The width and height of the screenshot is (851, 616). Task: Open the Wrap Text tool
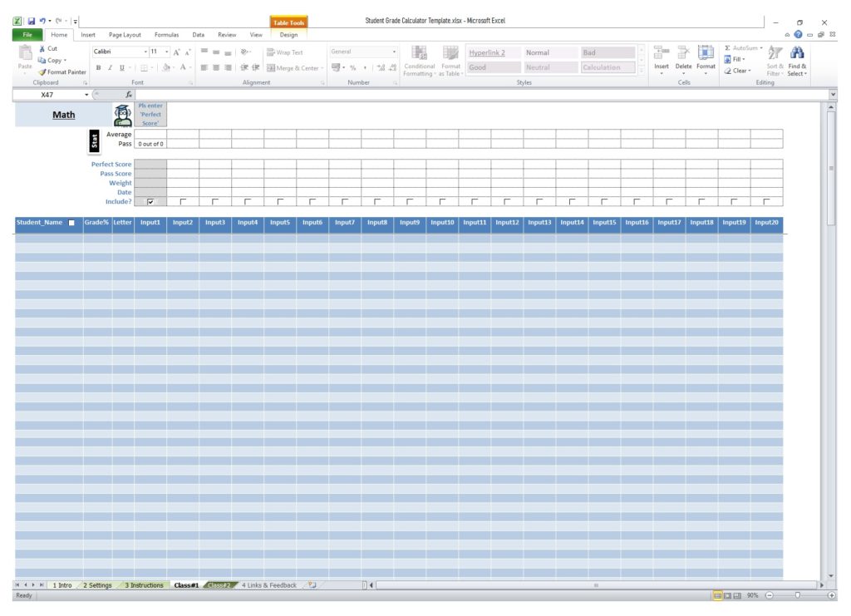pos(285,52)
